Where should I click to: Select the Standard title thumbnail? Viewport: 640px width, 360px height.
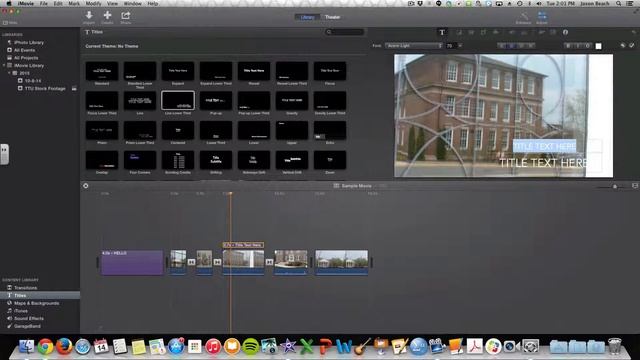tap(102, 71)
